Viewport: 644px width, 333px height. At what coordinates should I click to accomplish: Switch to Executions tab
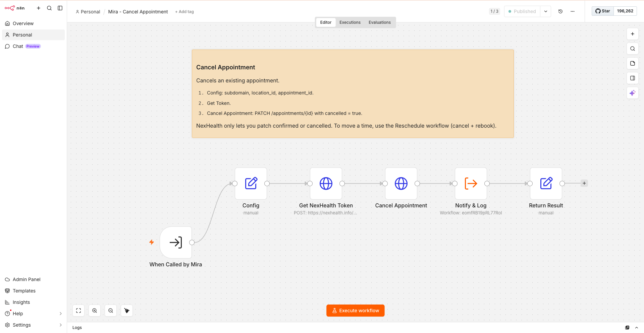point(350,22)
